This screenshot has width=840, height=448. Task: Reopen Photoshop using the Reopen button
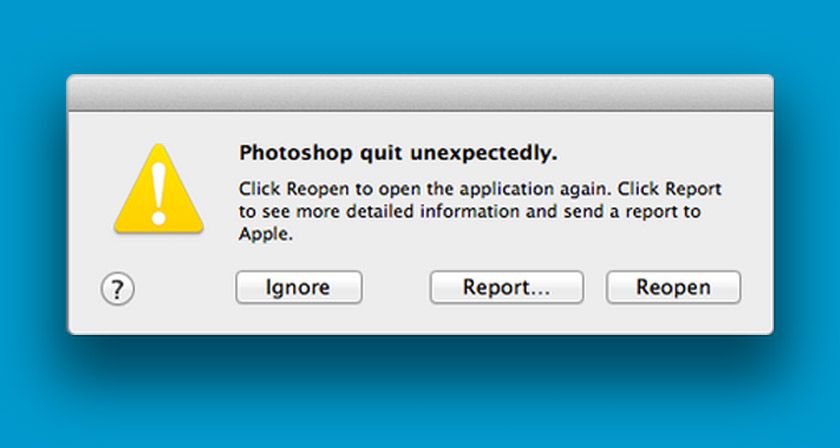click(x=673, y=288)
